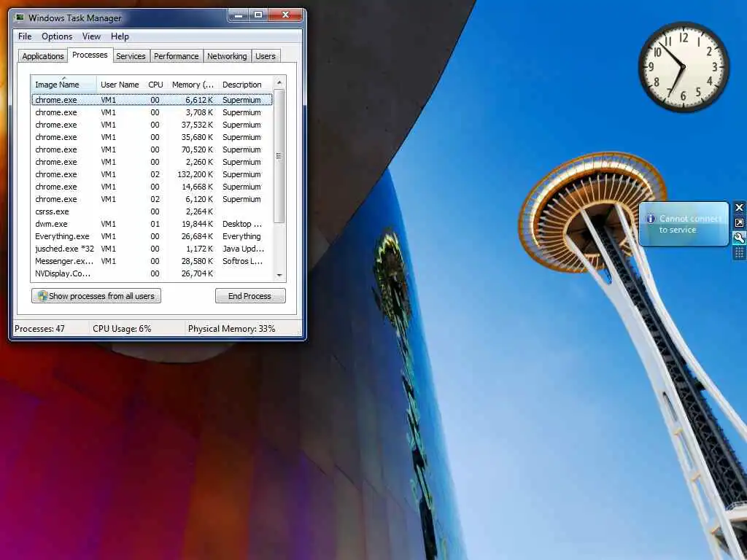Image resolution: width=747 pixels, height=560 pixels.
Task: Select the chrome.exe row using 6,120 K
Action: click(152, 199)
